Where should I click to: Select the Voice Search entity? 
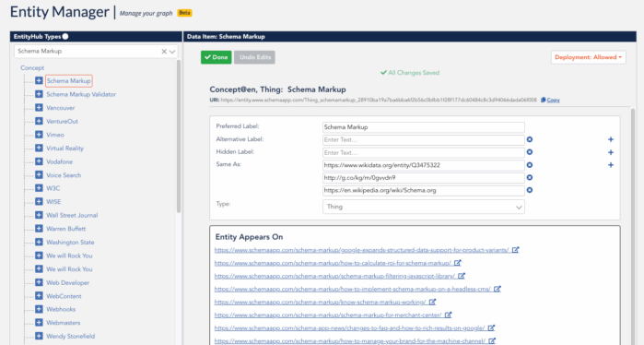64,174
